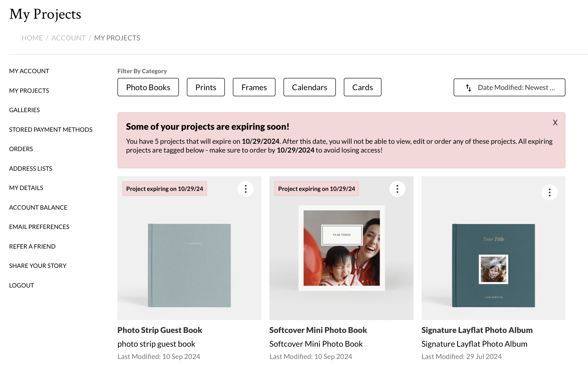This screenshot has height=366, width=588.
Task: Filter projects by Frames category
Action: 254,87
